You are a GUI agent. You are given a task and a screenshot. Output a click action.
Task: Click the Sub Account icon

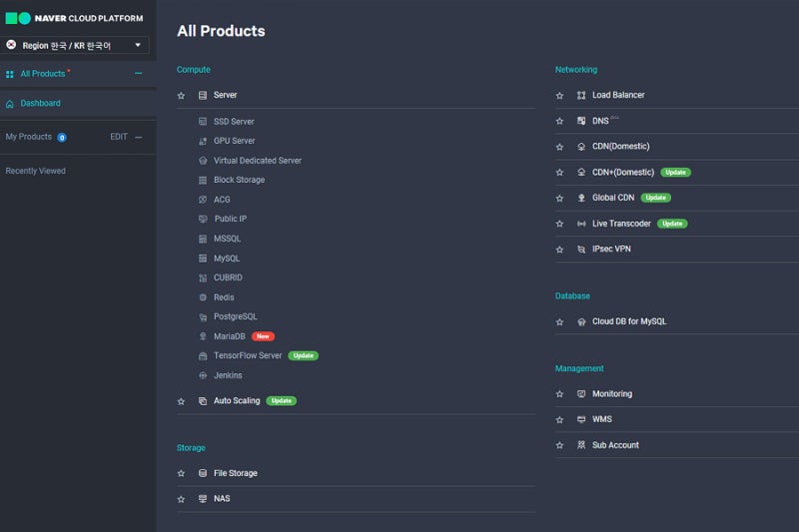click(x=581, y=445)
